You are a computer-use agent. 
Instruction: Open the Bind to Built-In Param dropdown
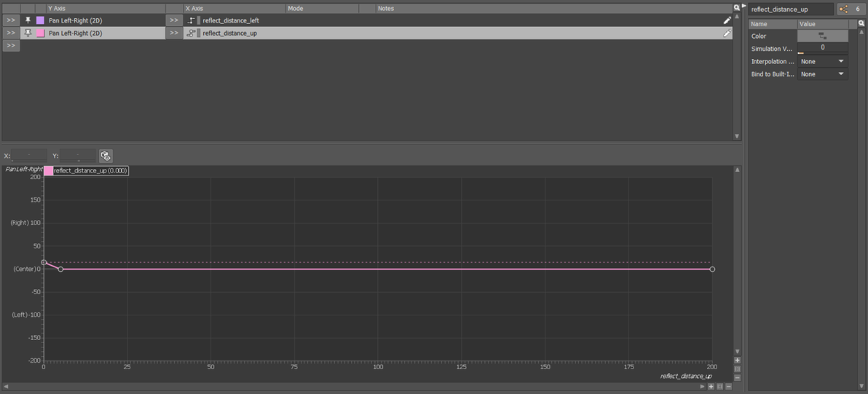822,74
